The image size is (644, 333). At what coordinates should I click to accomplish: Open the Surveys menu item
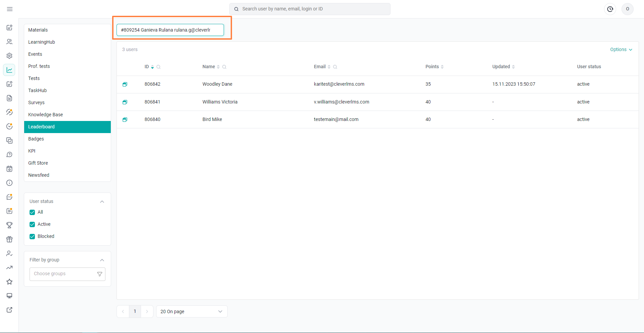[x=67, y=102]
